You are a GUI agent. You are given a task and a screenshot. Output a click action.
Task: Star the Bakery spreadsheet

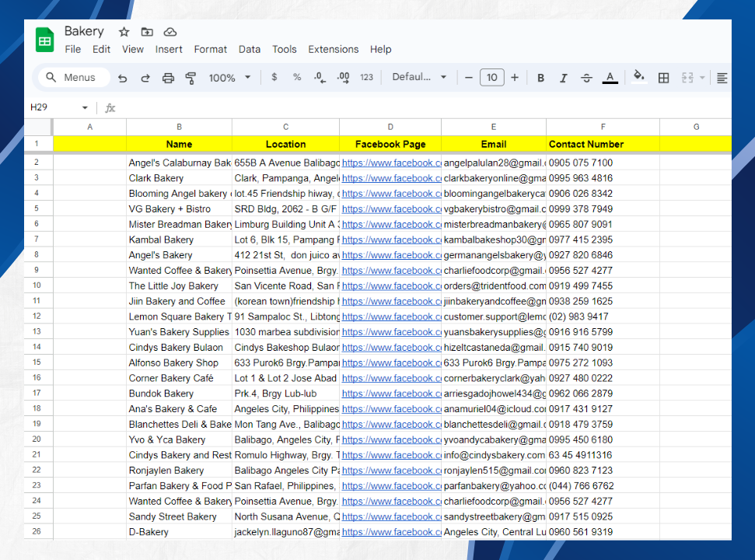click(x=123, y=32)
